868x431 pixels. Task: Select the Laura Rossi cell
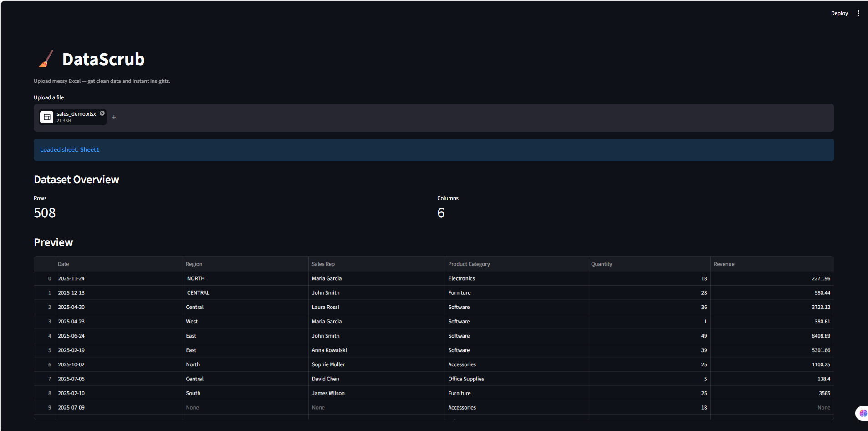pos(377,307)
